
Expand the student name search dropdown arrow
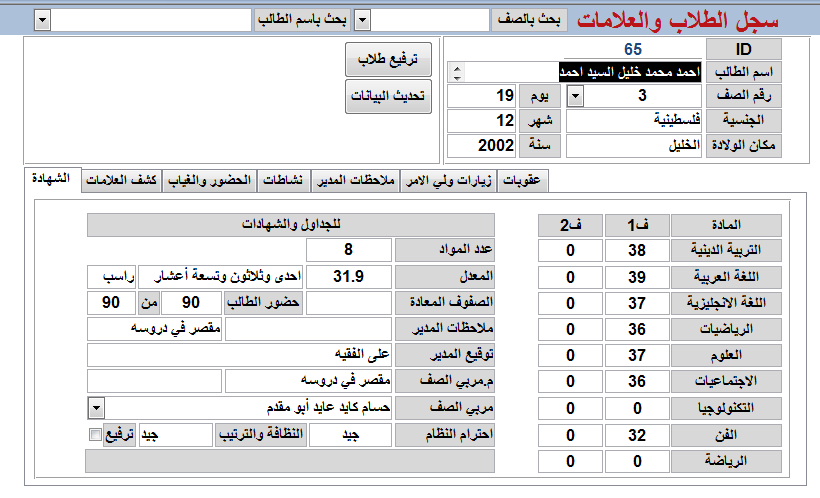pos(42,21)
